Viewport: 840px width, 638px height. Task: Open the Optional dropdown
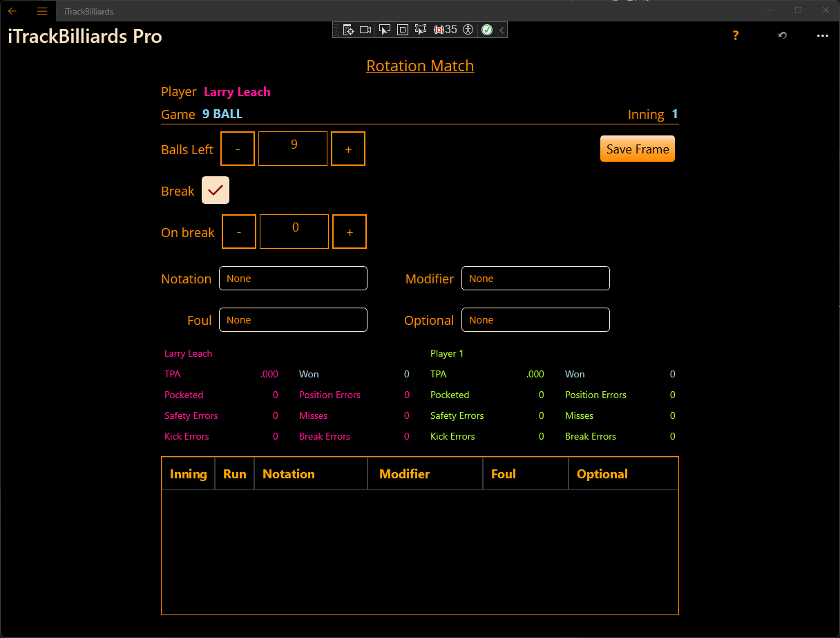(x=535, y=320)
